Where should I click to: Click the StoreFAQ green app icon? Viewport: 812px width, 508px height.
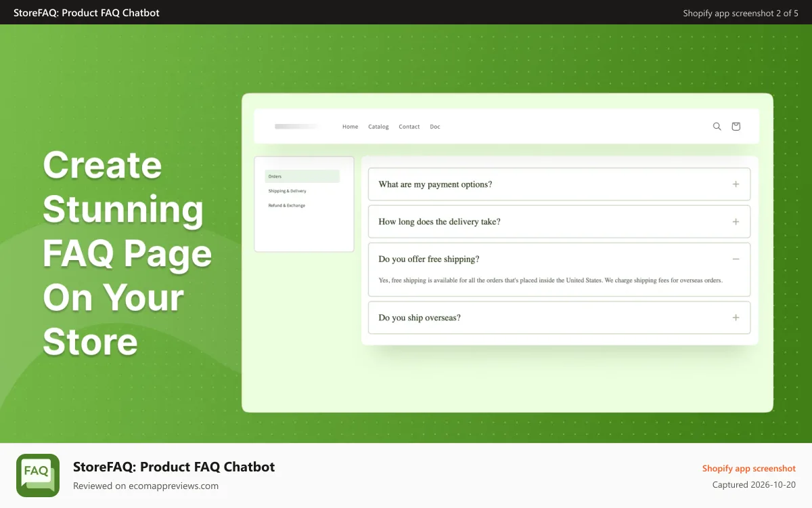click(38, 475)
